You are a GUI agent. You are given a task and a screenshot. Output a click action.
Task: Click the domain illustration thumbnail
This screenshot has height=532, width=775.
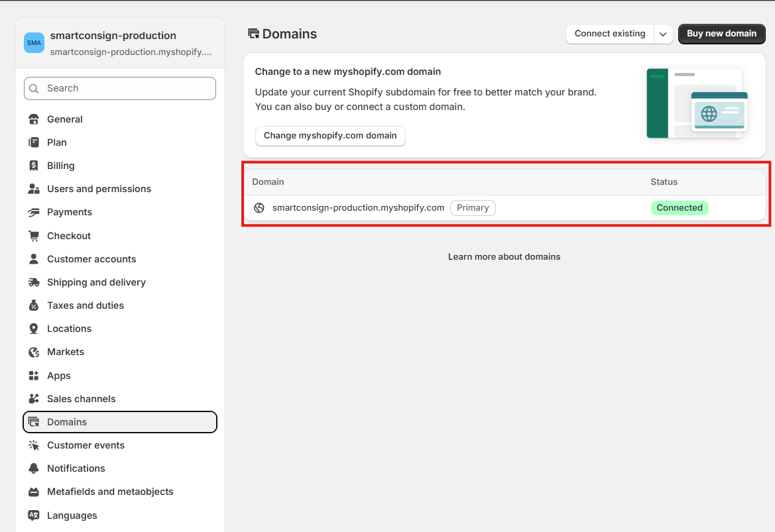tap(697, 103)
